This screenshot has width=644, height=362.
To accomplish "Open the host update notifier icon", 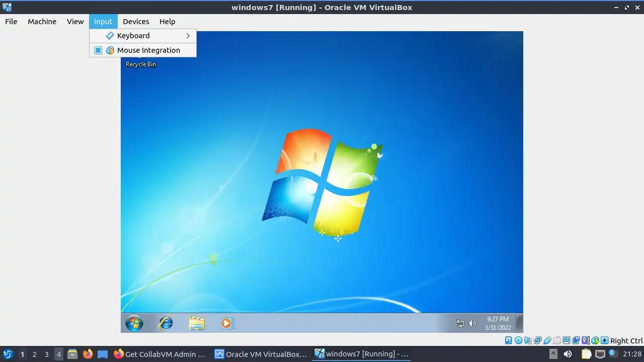I will 613,353.
